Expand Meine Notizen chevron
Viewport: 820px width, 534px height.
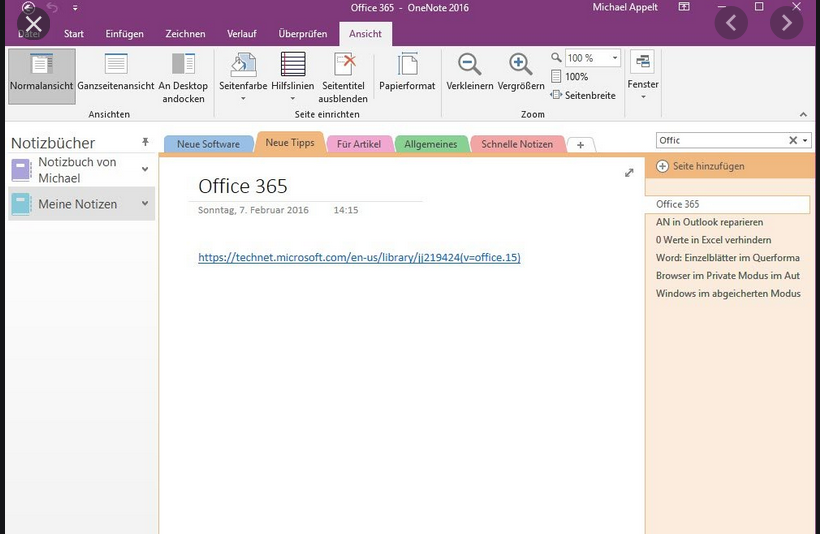[x=145, y=203]
